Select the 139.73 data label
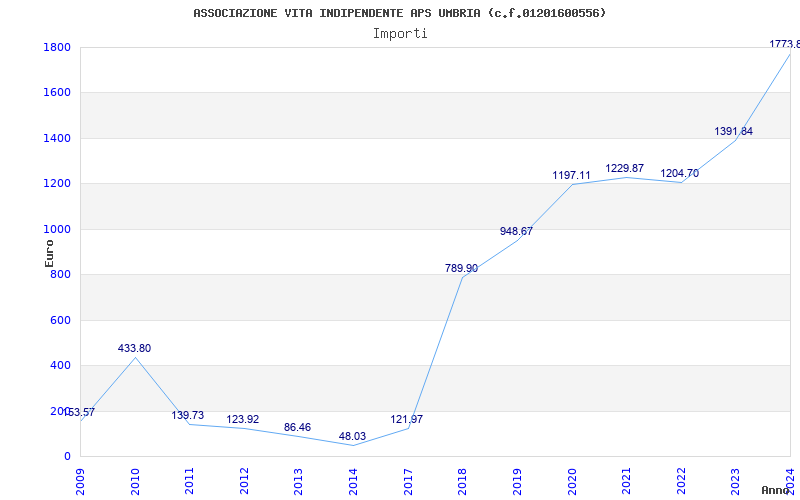The height and width of the screenshot is (500, 800). point(187,415)
